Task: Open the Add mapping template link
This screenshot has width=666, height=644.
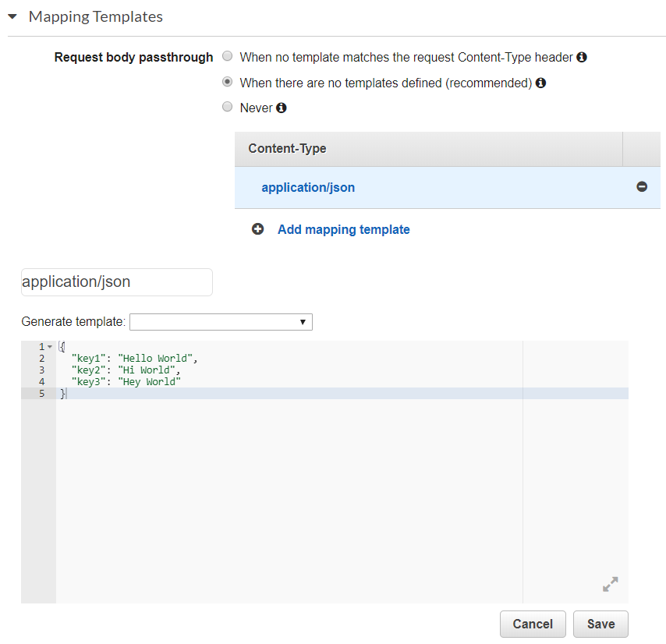Action: (x=343, y=228)
